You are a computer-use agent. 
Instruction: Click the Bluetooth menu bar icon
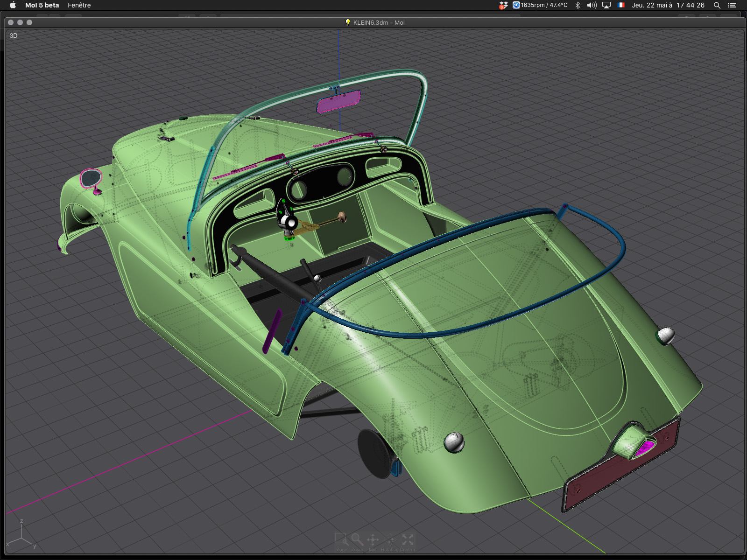click(578, 5)
